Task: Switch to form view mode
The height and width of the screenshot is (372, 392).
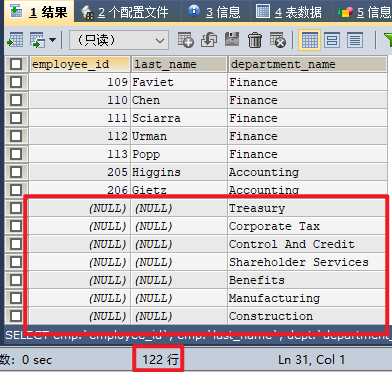Action: [x=332, y=40]
